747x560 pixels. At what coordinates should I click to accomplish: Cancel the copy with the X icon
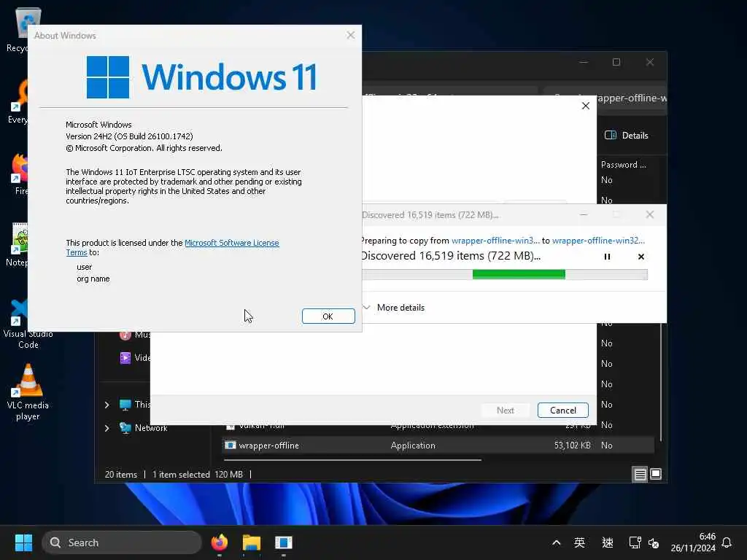pyautogui.click(x=641, y=257)
